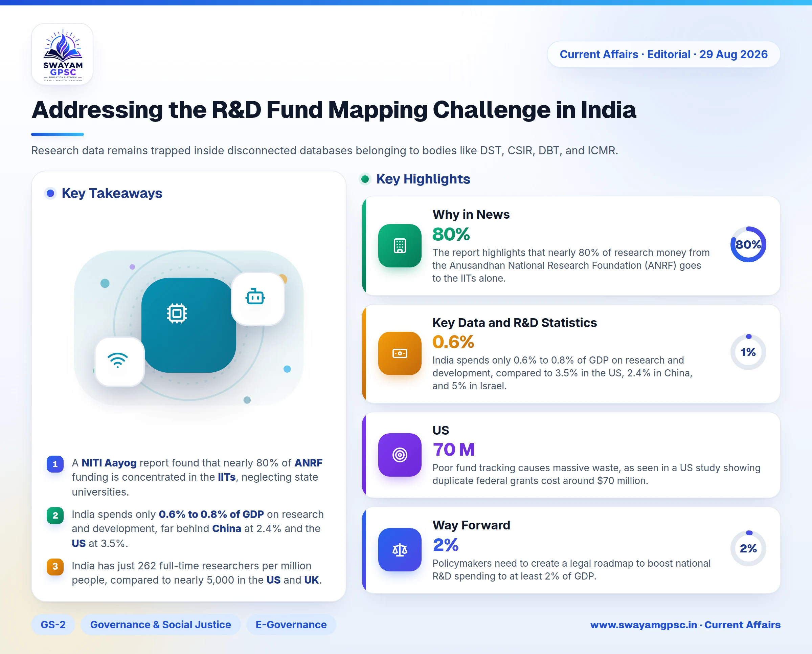812x654 pixels.
Task: Click the purple 70 M figure
Action: point(453,450)
